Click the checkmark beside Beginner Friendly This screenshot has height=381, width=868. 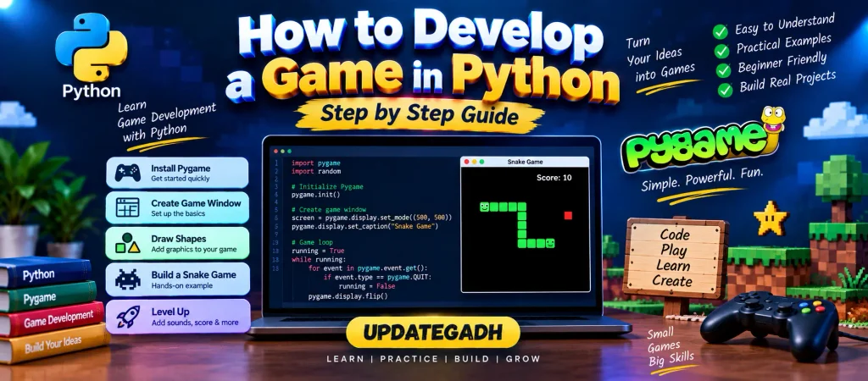(724, 70)
